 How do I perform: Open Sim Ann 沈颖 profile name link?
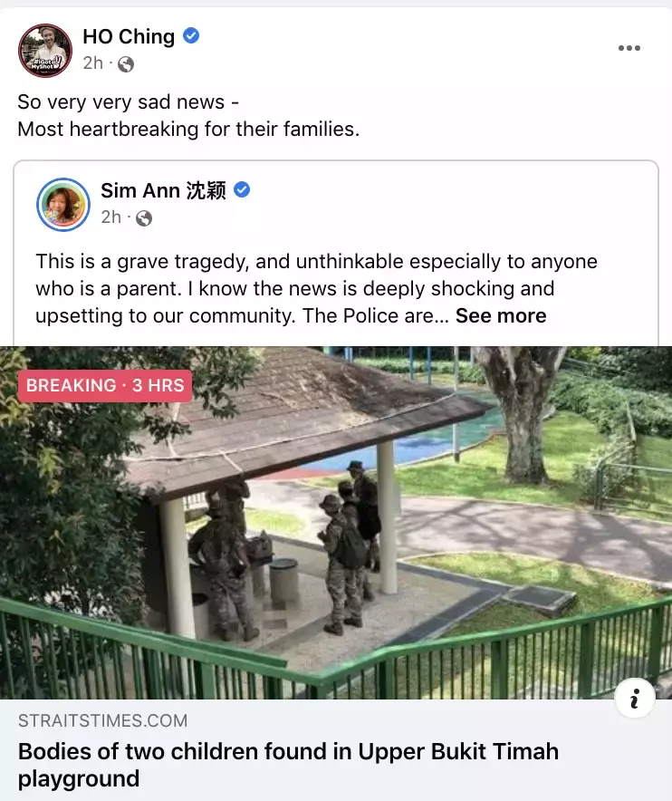pos(163,190)
